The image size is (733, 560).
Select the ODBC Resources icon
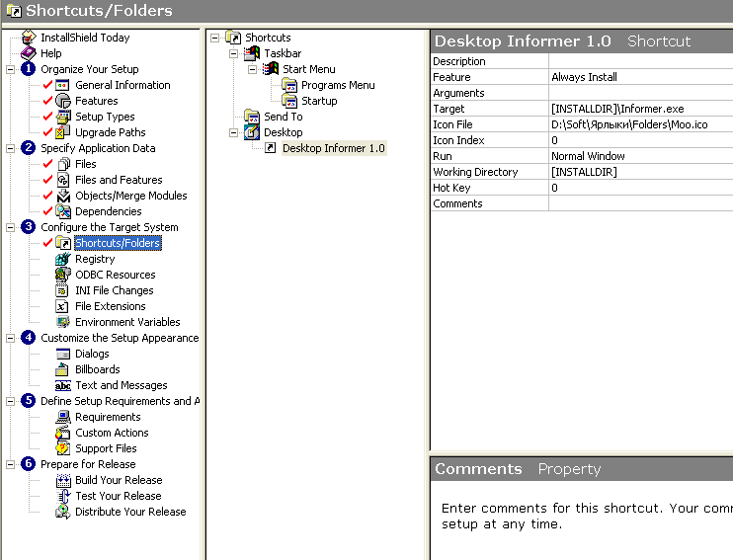(x=62, y=275)
